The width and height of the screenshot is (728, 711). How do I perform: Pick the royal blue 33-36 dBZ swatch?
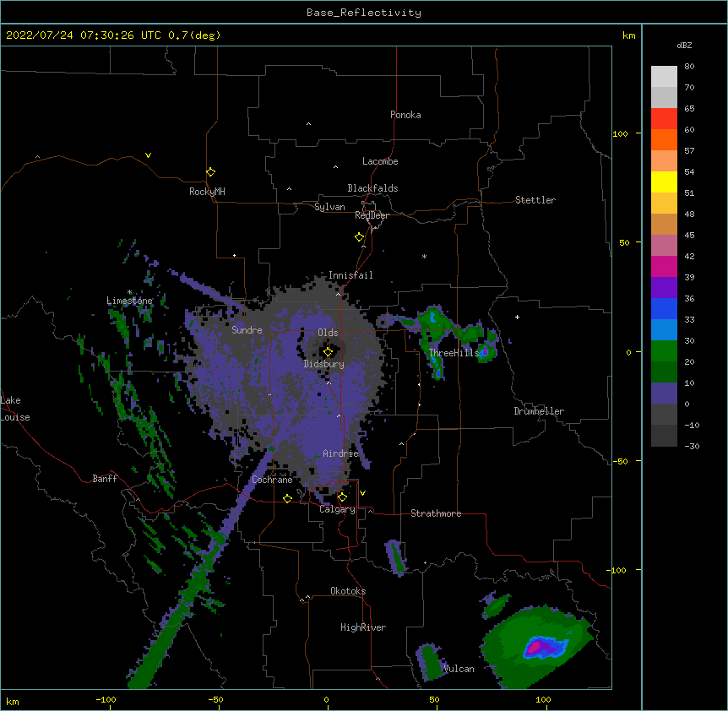pos(664,308)
